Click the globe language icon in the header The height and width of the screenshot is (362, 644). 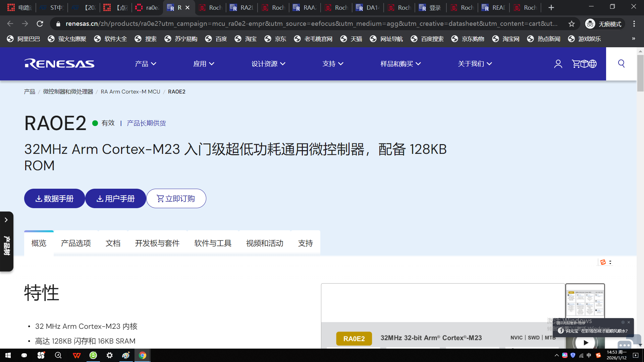[593, 64]
